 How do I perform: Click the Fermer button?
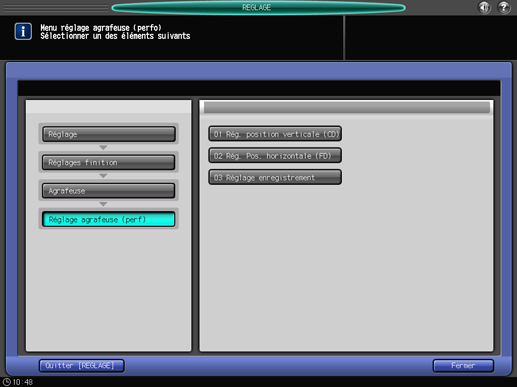463,365
